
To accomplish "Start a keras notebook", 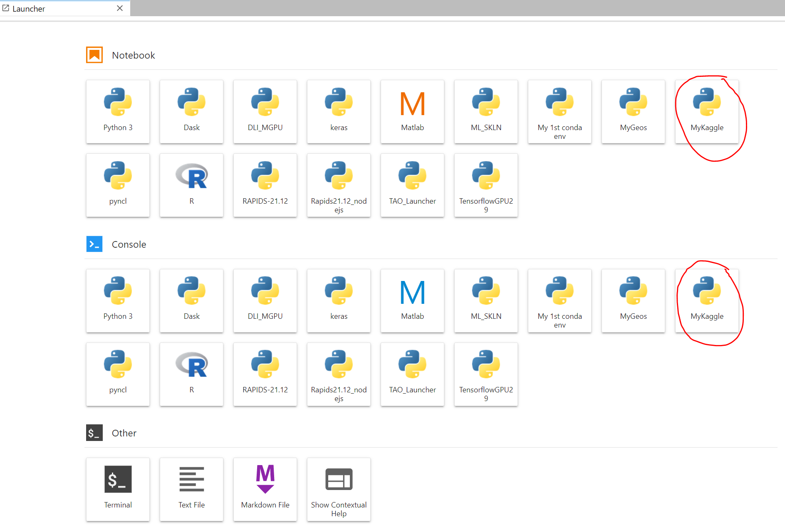I will (339, 111).
